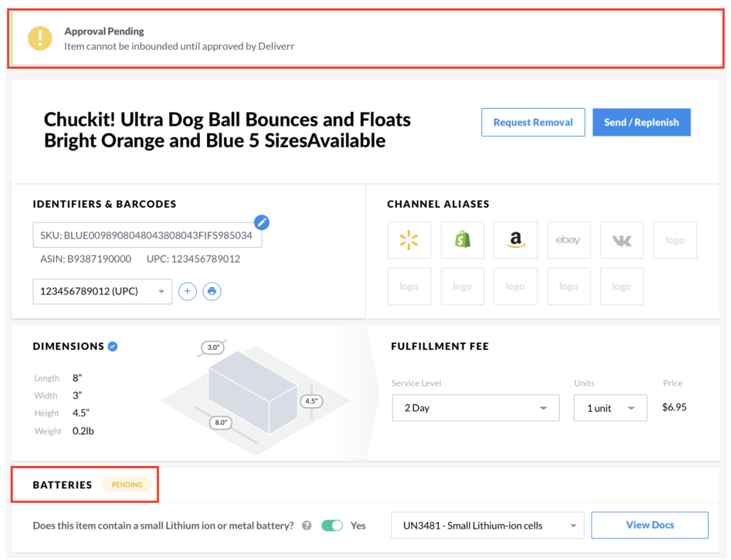Open the Shopify channel alias

click(x=463, y=240)
